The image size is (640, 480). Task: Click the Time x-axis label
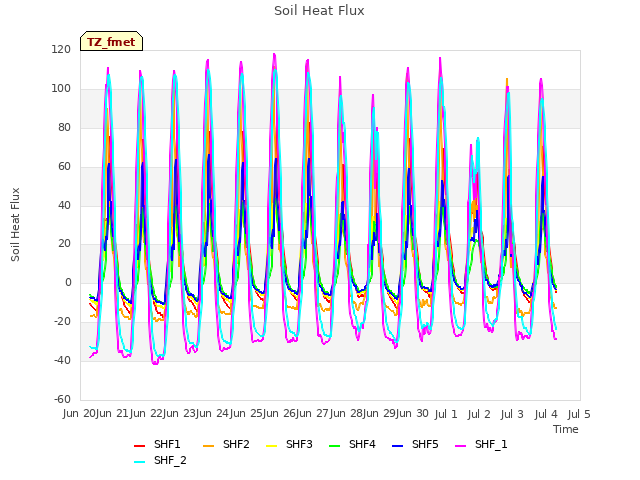[566, 429]
